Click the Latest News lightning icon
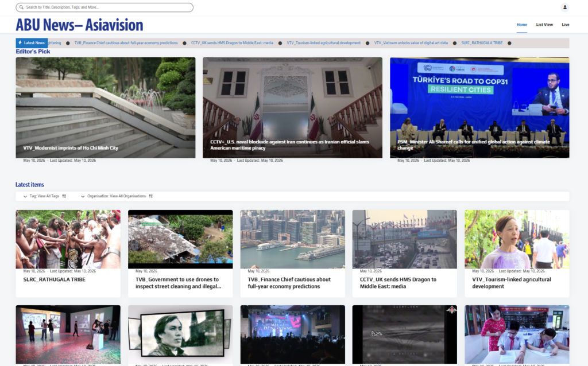The height and width of the screenshot is (366, 588). pos(20,42)
